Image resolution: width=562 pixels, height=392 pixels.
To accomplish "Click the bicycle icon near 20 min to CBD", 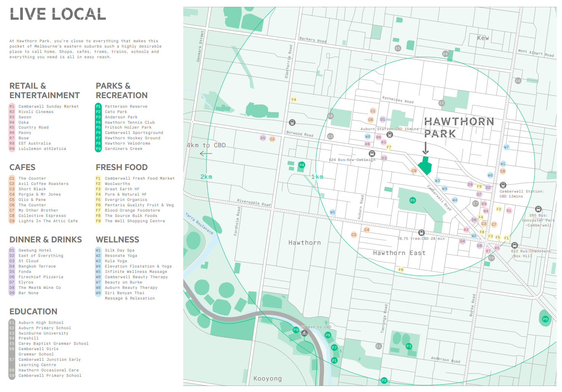I will tap(304, 333).
